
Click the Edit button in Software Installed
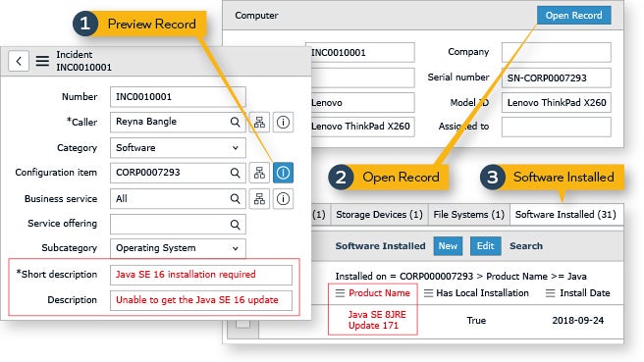coord(486,246)
